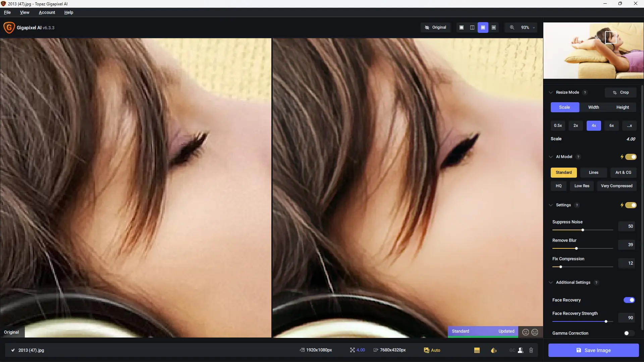The image size is (644, 362).
Task: Click the happy face feedback icon
Action: 526,332
